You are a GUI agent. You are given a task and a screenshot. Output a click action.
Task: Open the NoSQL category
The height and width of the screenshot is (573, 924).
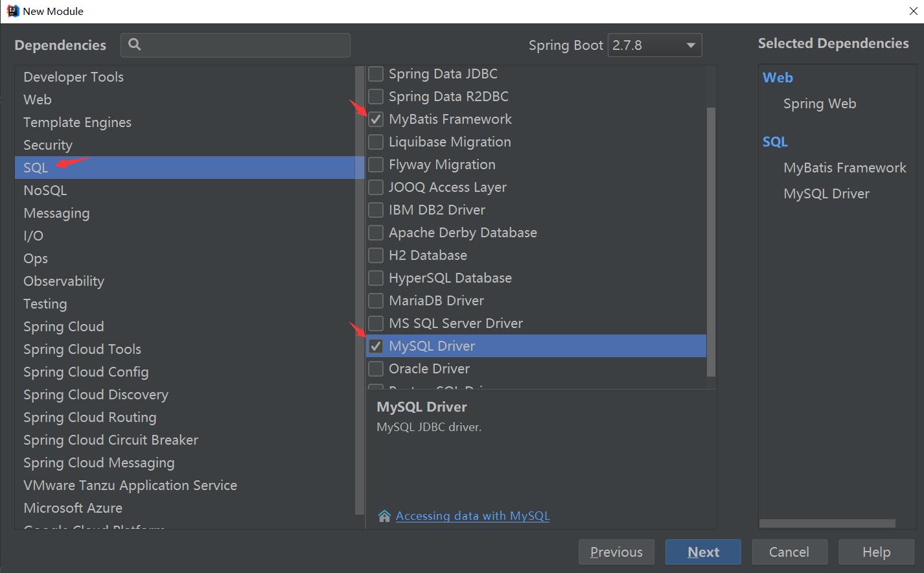point(185,191)
